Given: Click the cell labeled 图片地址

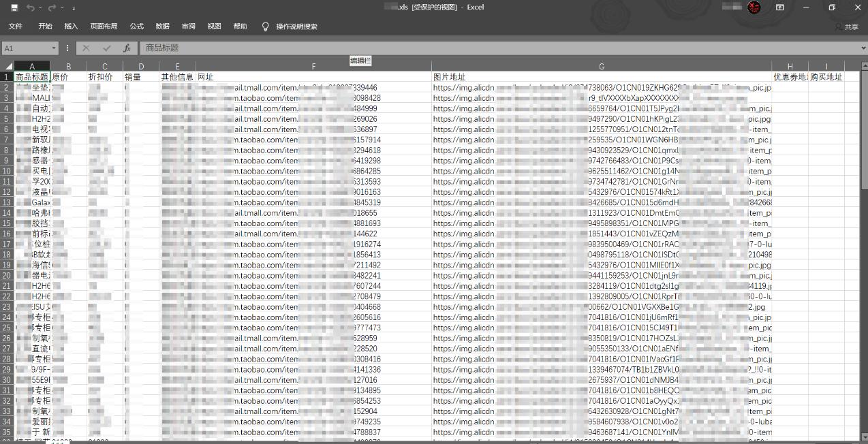Looking at the screenshot, I should 602,77.
